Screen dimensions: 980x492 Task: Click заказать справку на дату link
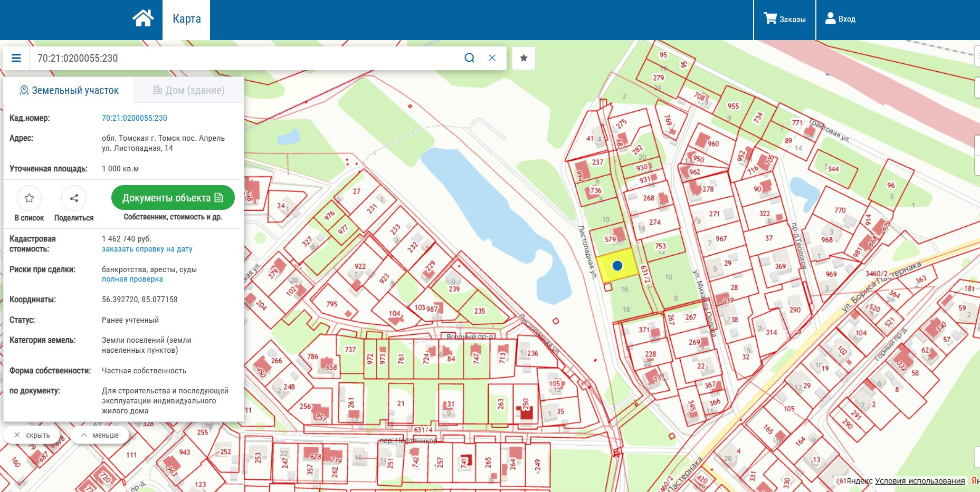[147, 249]
